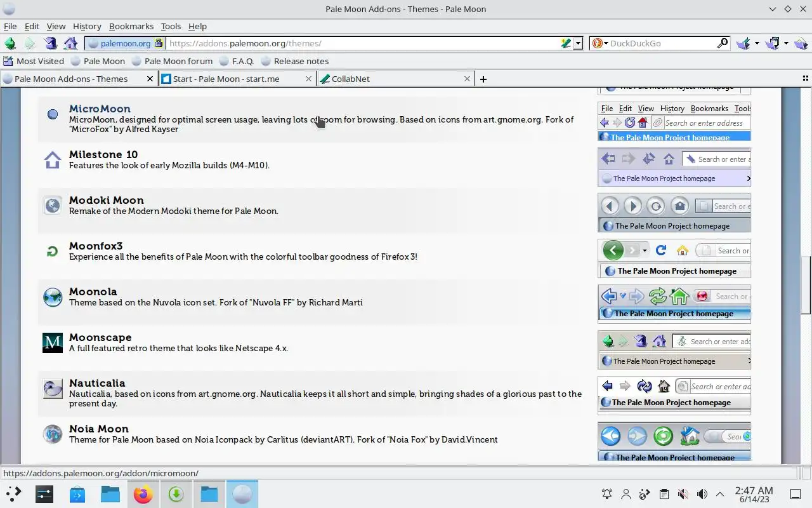Click the Moonfox3 green arrow icon
The width and height of the screenshot is (812, 508).
pyautogui.click(x=53, y=251)
